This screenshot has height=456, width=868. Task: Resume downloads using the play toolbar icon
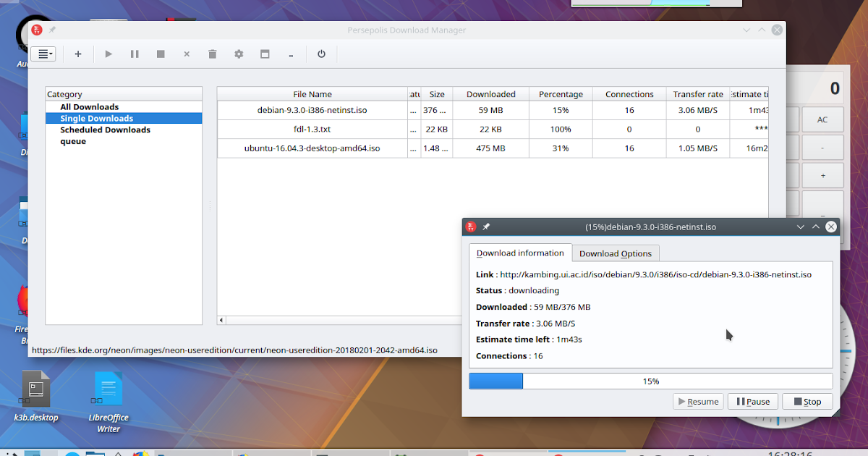click(x=109, y=54)
